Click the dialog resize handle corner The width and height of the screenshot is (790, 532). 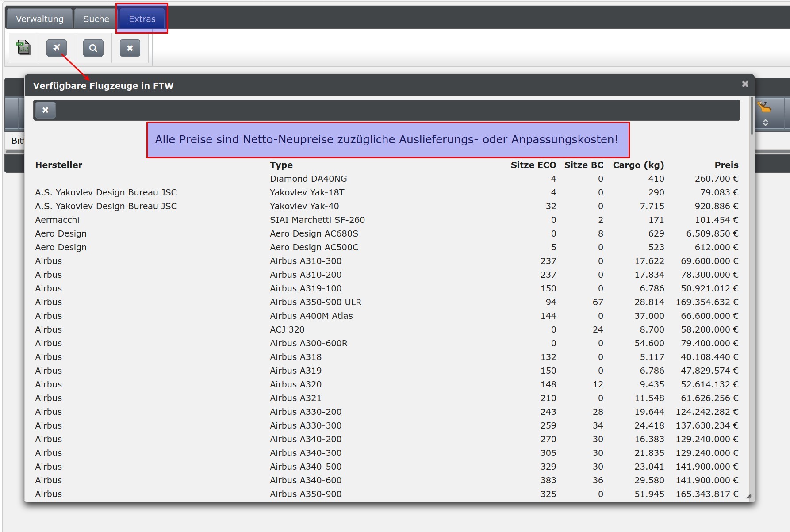(x=748, y=496)
